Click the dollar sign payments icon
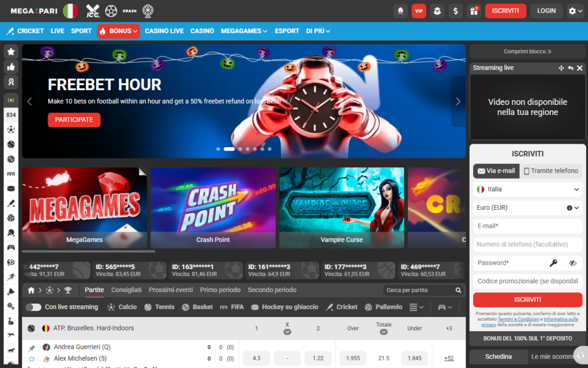The width and height of the screenshot is (588, 368). [455, 11]
